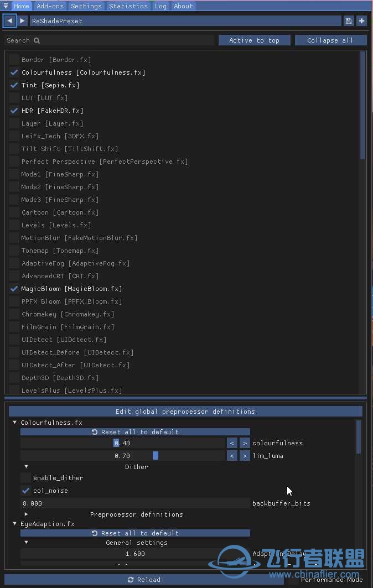Click the lim_luma slider handle

click(156, 456)
